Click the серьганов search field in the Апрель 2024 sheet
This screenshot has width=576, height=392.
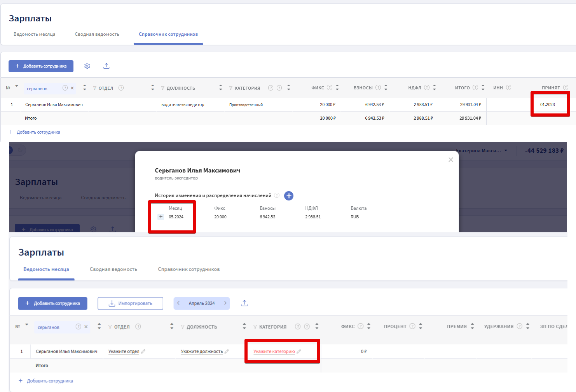62,327
